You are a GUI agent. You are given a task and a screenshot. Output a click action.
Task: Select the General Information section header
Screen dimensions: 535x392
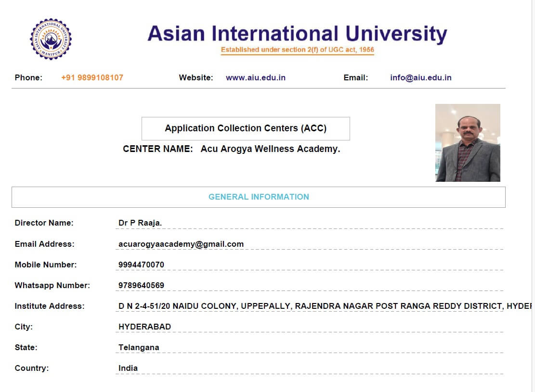click(259, 197)
